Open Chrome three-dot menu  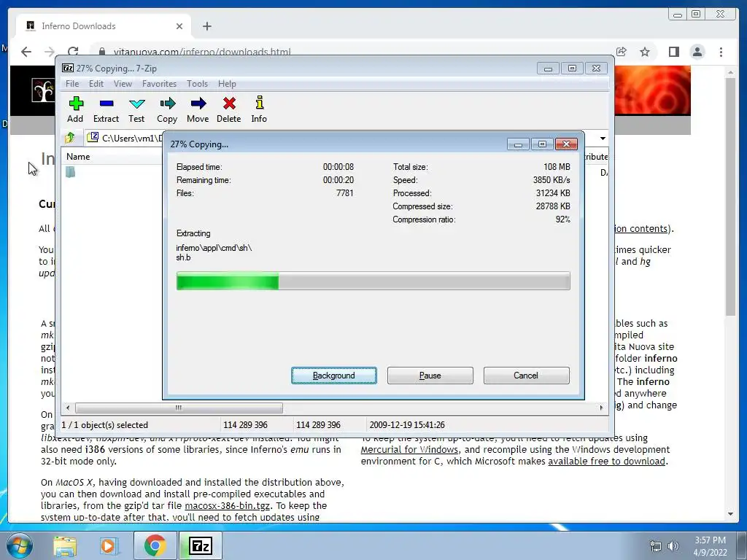coord(721,52)
